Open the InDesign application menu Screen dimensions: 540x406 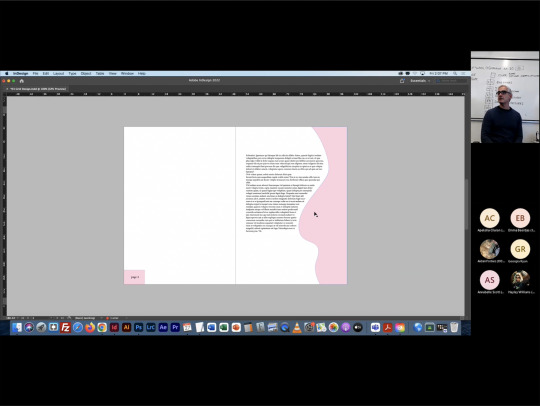[21, 73]
